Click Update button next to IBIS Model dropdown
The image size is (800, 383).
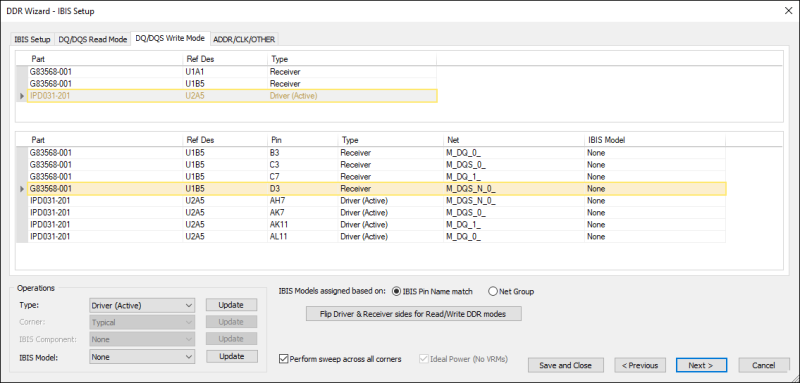coord(232,356)
